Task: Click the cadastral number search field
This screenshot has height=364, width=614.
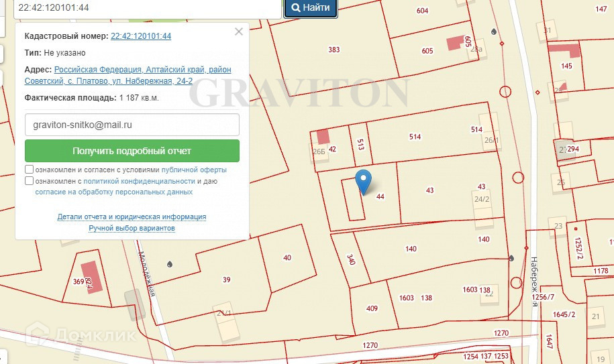Action: coord(147,8)
